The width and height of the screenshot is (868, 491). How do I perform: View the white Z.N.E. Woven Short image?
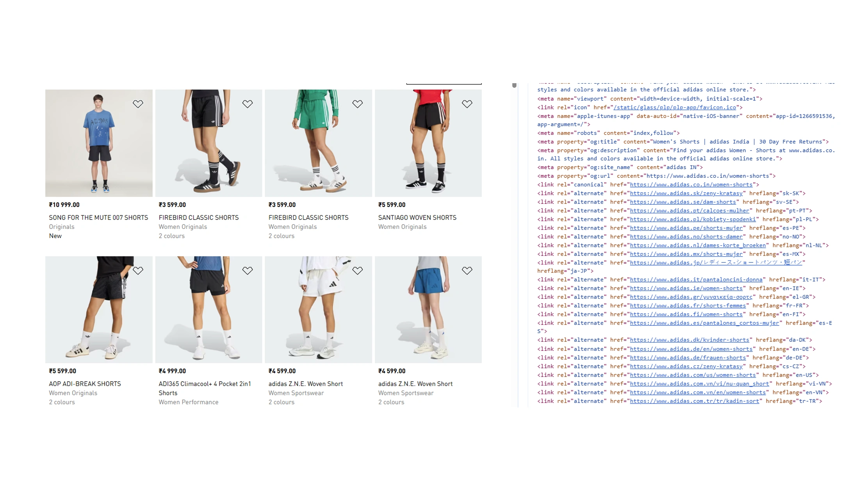[x=318, y=309]
